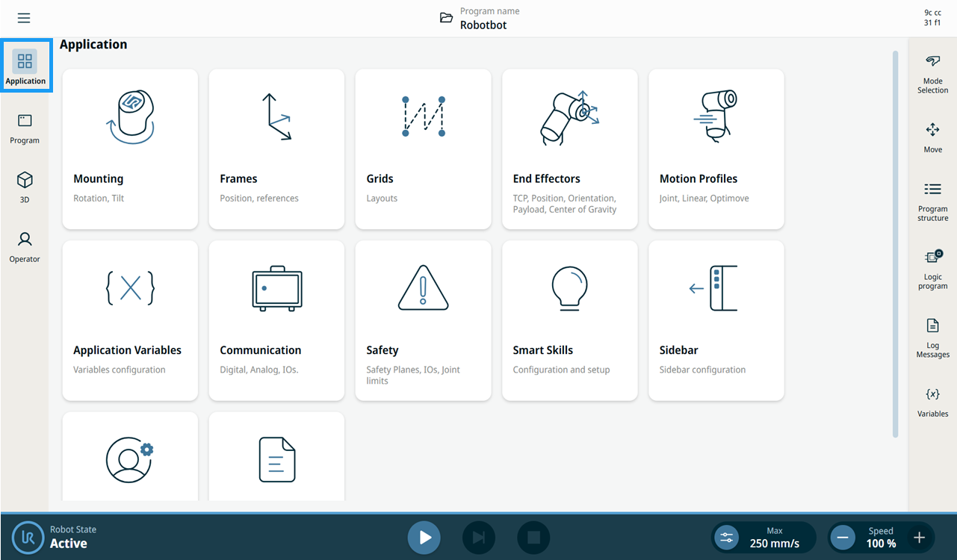Screen dimensions: 957x560
Task: Start the program with the play button
Action: point(424,538)
